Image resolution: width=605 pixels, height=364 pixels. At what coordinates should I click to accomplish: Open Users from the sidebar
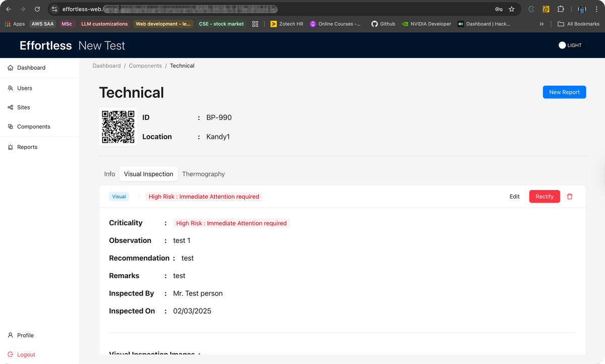pyautogui.click(x=25, y=88)
